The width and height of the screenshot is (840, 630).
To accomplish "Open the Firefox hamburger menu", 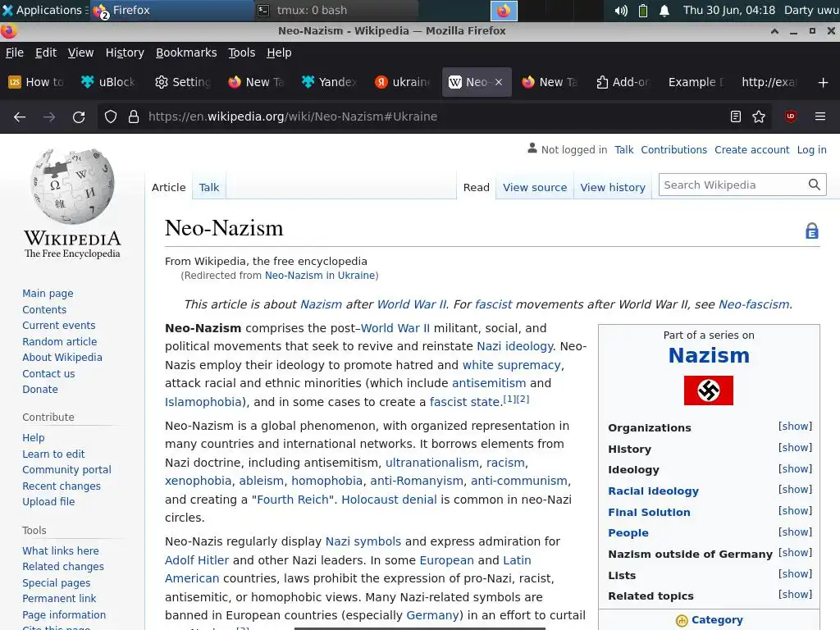I will [x=820, y=116].
